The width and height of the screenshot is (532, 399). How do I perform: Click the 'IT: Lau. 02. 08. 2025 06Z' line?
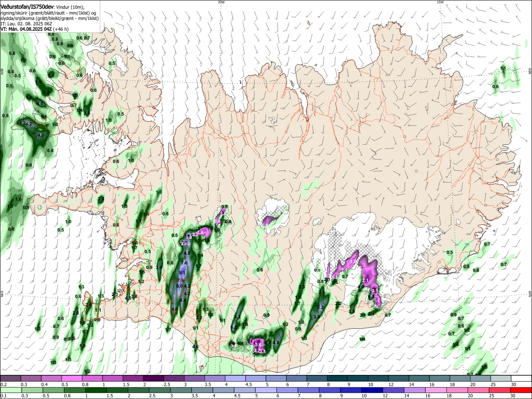(x=26, y=24)
